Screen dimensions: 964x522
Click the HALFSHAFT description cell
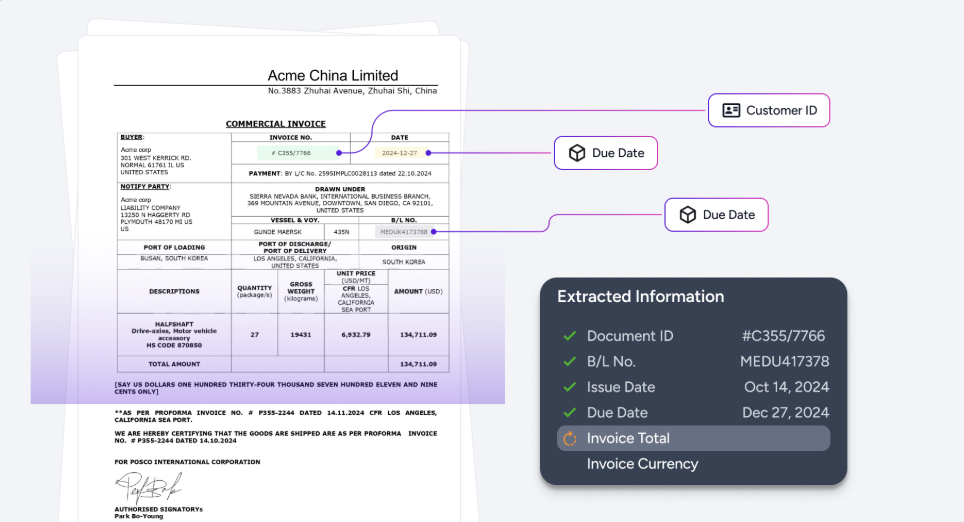174,334
